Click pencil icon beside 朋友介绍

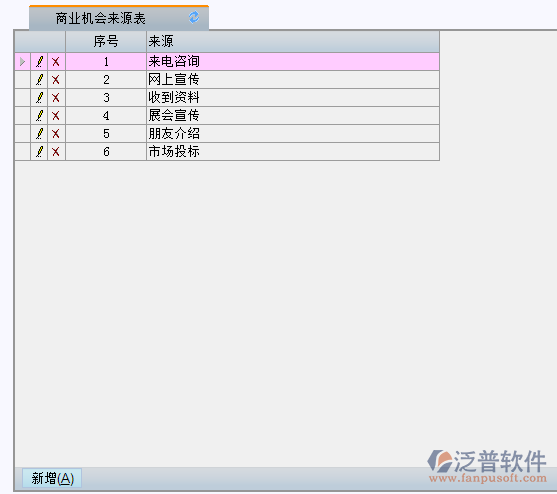(39, 134)
